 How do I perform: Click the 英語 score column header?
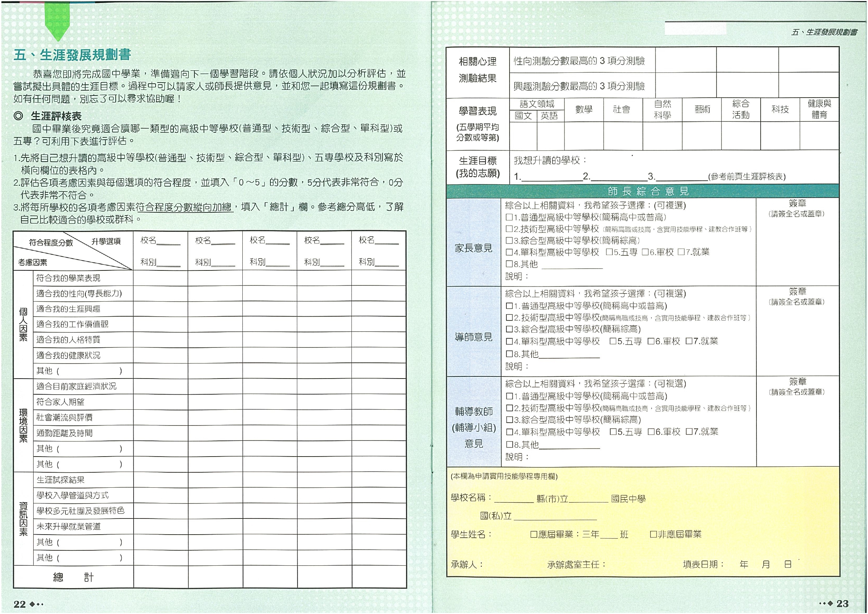tap(549, 116)
